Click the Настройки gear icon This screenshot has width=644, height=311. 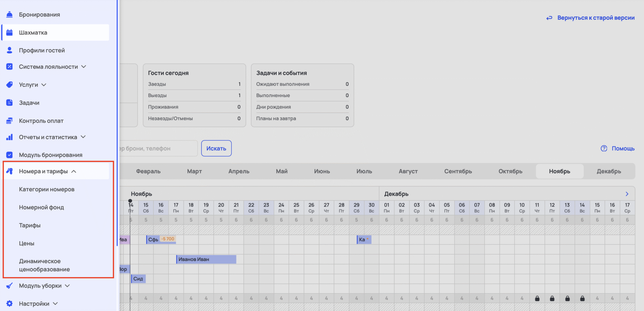9,304
